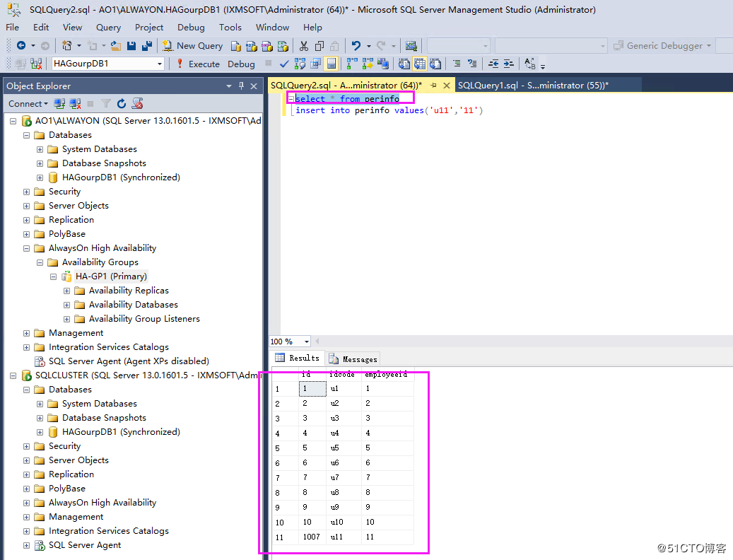The image size is (733, 560).
Task: Close the Object Explorer panel
Action: (254, 86)
